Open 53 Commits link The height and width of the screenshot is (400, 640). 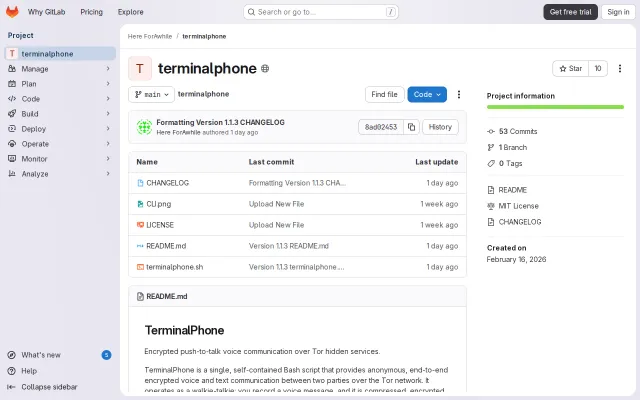[518, 131]
